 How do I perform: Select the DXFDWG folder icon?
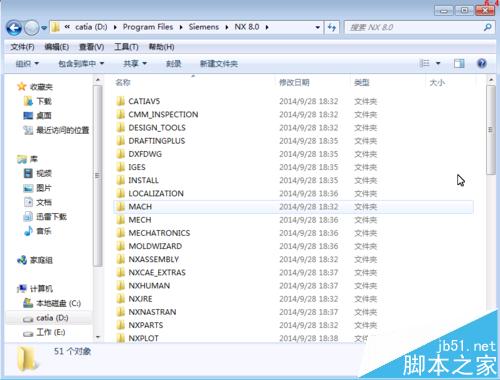click(121, 154)
